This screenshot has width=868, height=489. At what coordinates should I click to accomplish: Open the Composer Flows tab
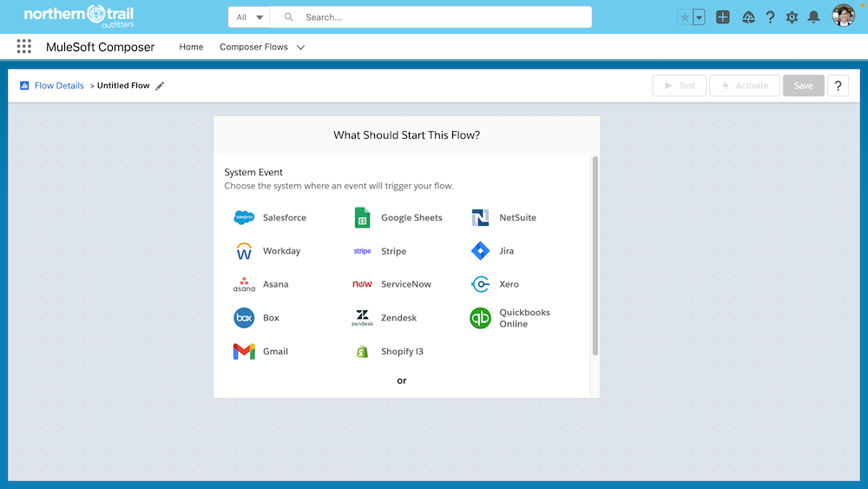click(x=253, y=47)
